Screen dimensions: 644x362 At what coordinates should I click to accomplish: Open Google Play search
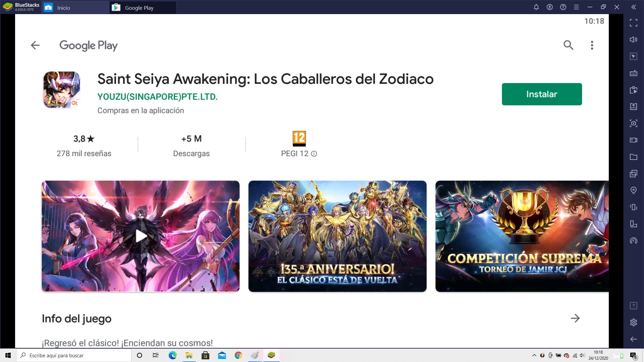coord(568,45)
